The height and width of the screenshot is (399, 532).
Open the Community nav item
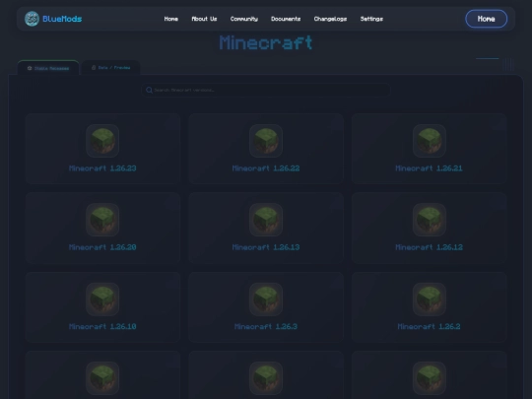coord(244,19)
